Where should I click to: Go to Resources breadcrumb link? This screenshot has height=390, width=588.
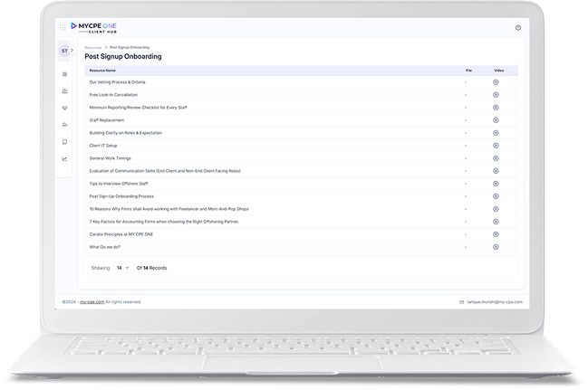93,48
